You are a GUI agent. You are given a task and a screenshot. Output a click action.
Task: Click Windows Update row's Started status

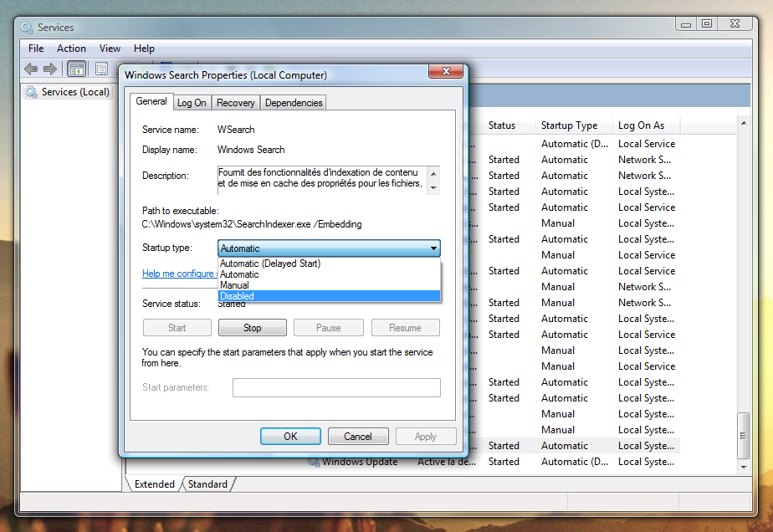504,462
